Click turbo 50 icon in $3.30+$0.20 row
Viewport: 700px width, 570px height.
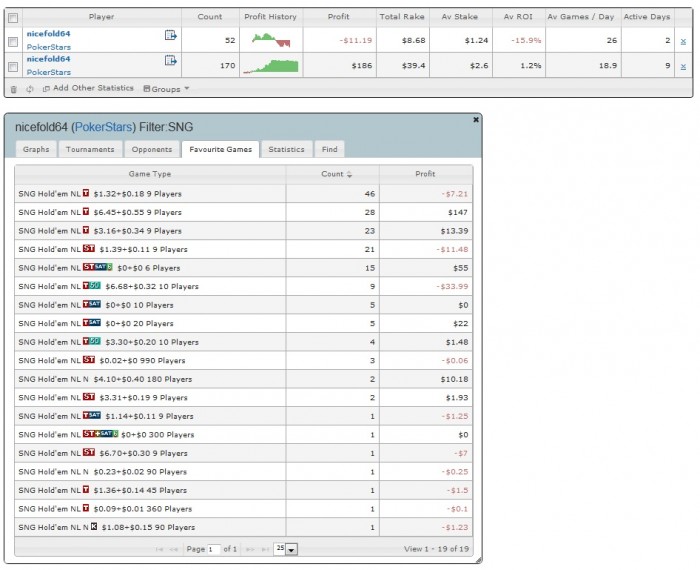(x=92, y=341)
